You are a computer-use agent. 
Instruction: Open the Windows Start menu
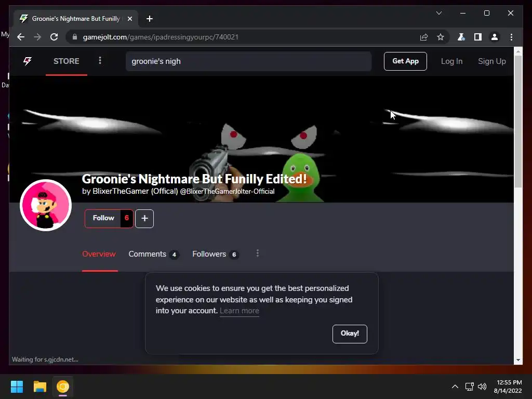pyautogui.click(x=17, y=387)
